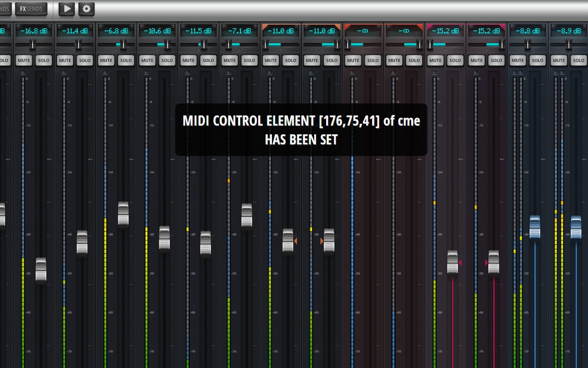Image resolution: width=588 pixels, height=368 pixels.
Task: Solo the -11.5 dB channel
Action: (208, 60)
